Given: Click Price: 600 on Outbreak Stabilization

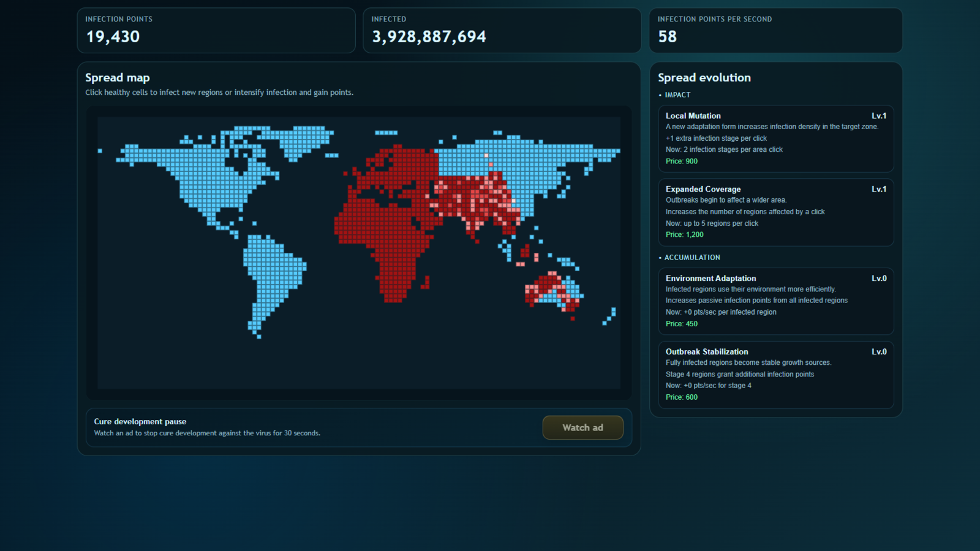Looking at the screenshot, I should point(682,397).
